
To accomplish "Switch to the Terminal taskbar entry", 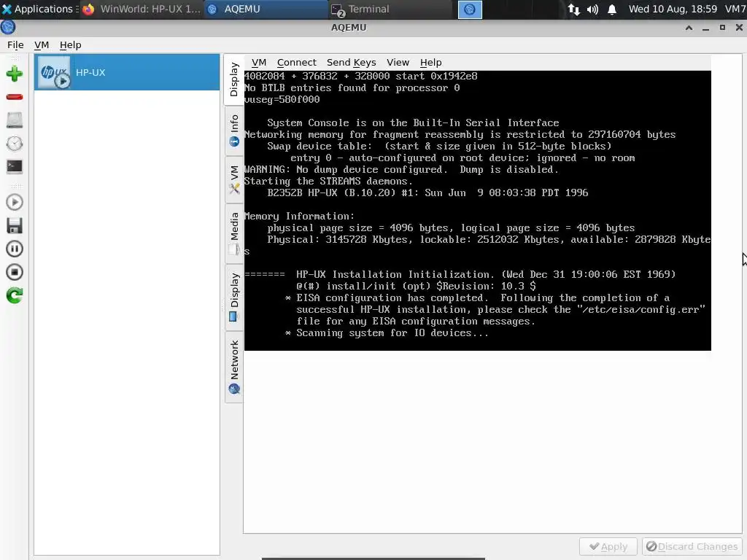I will (390, 9).
